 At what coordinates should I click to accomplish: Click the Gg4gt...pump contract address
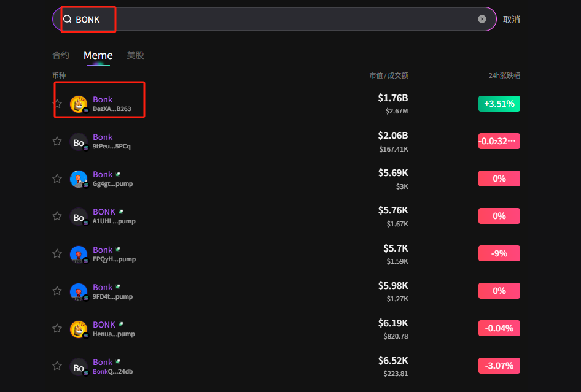click(x=112, y=183)
